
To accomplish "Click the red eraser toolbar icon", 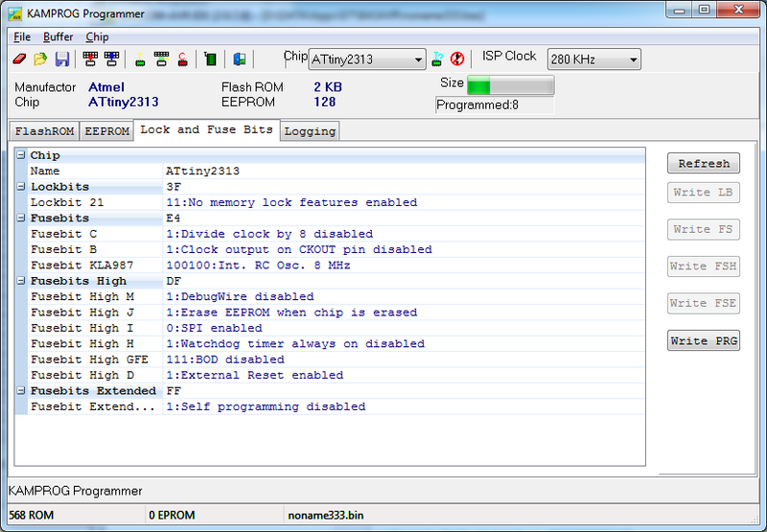I will [x=18, y=59].
